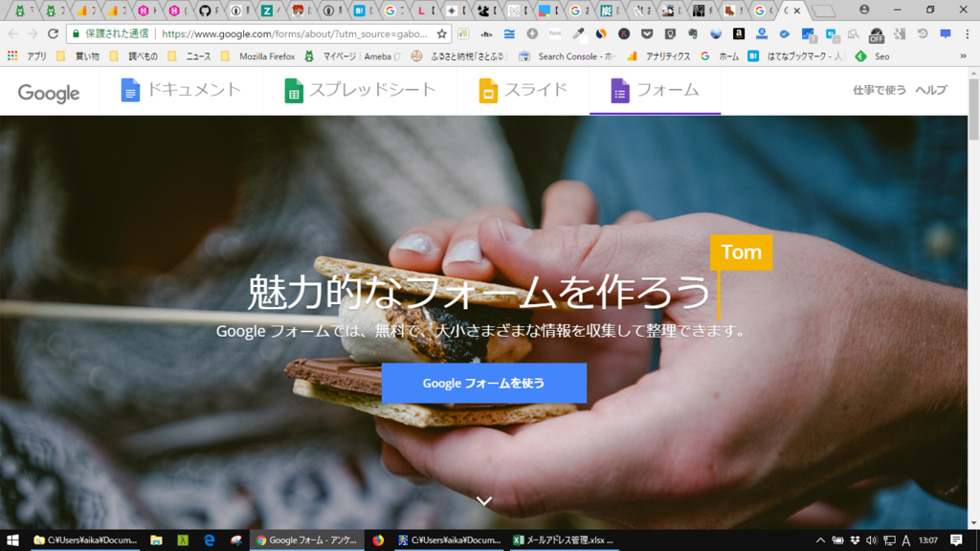Click the green padlock secure icon
980x551 pixels.
[77, 33]
